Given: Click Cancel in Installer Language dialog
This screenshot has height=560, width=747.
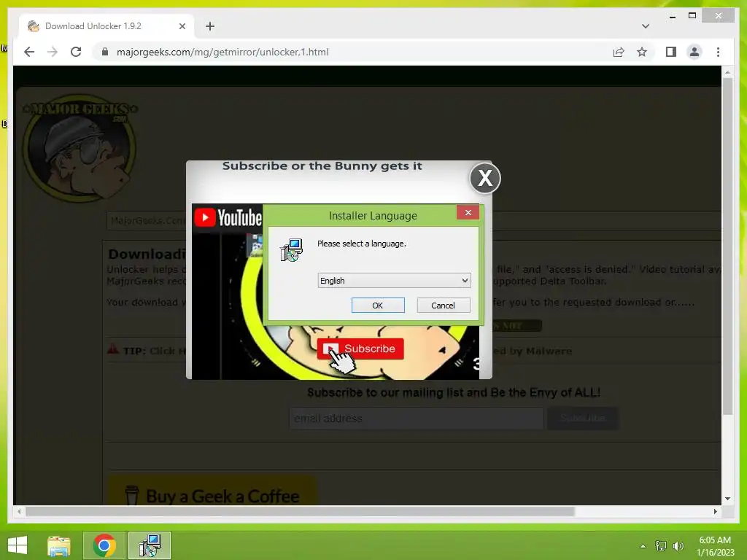Looking at the screenshot, I should (x=443, y=306).
